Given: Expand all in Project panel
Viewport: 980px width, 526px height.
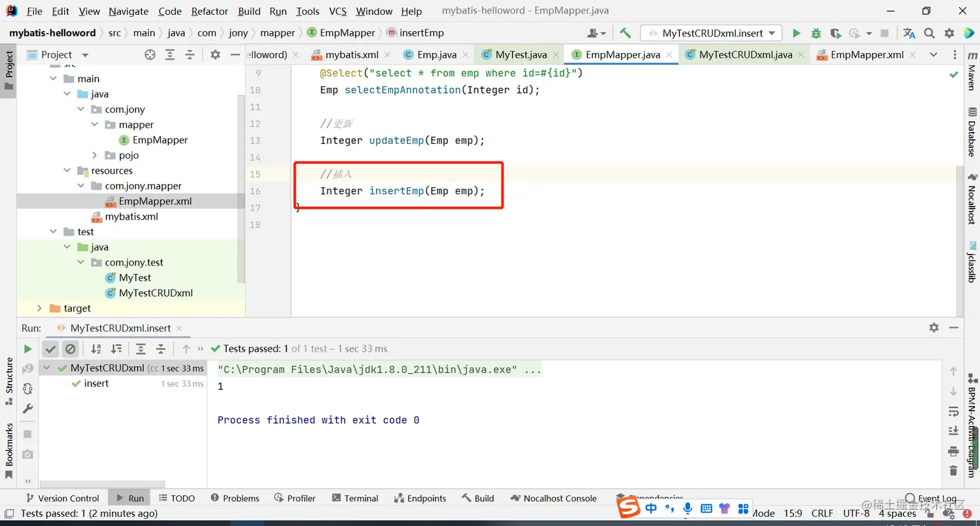Looking at the screenshot, I should click(x=170, y=55).
